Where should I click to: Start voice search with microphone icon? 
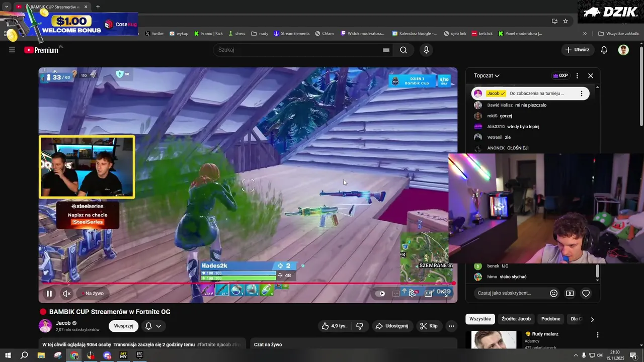426,50
